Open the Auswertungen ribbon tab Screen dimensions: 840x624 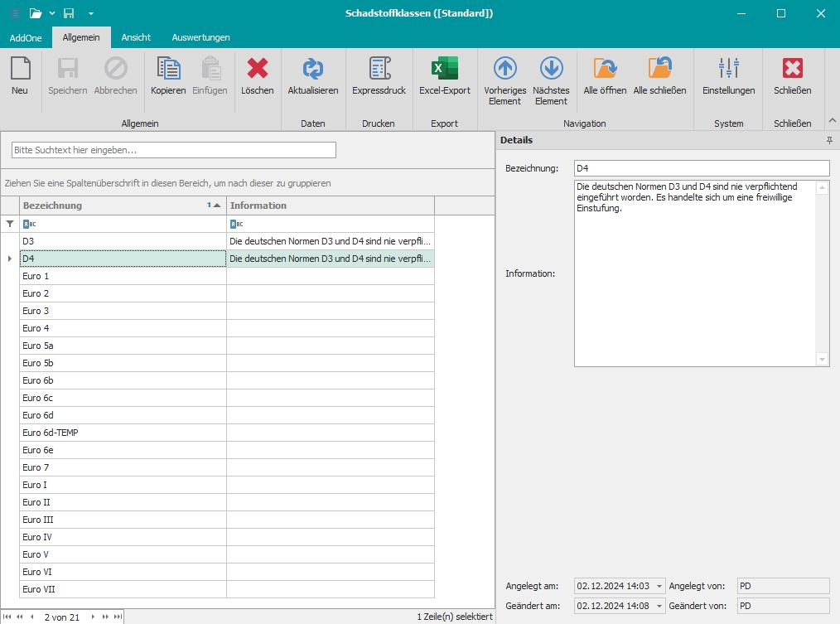pos(200,37)
